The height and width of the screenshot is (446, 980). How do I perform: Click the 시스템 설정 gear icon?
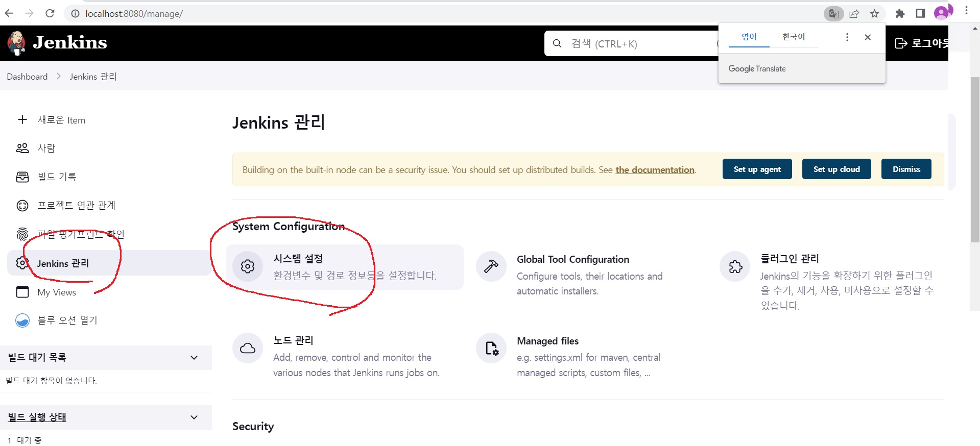point(248,266)
